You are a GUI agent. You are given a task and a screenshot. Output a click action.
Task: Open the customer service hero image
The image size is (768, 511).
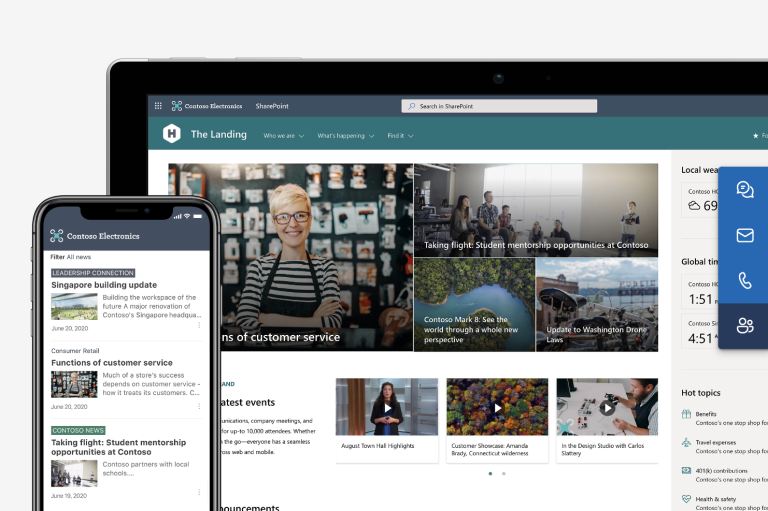[313, 257]
